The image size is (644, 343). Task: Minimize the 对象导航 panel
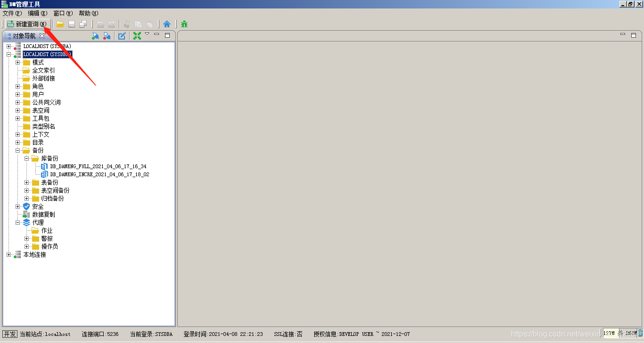(x=157, y=34)
